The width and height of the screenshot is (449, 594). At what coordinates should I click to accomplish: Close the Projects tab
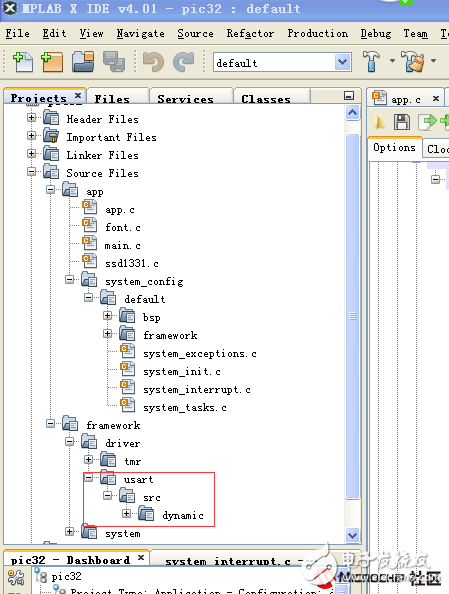(x=78, y=95)
